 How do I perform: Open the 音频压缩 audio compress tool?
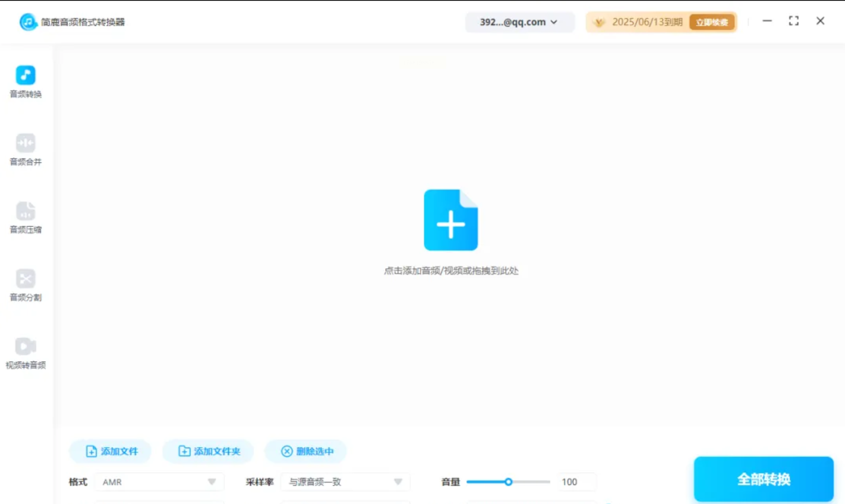pyautogui.click(x=26, y=217)
